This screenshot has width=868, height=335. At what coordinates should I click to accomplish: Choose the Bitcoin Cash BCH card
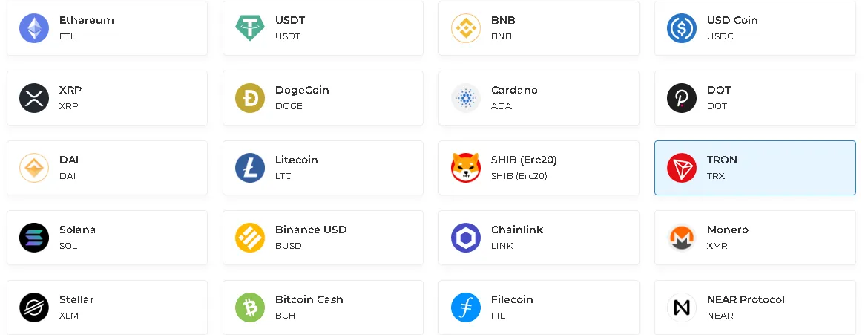pos(323,308)
